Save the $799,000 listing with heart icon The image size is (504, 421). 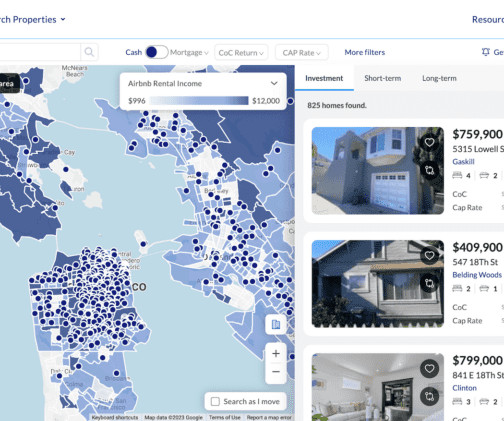429,369
